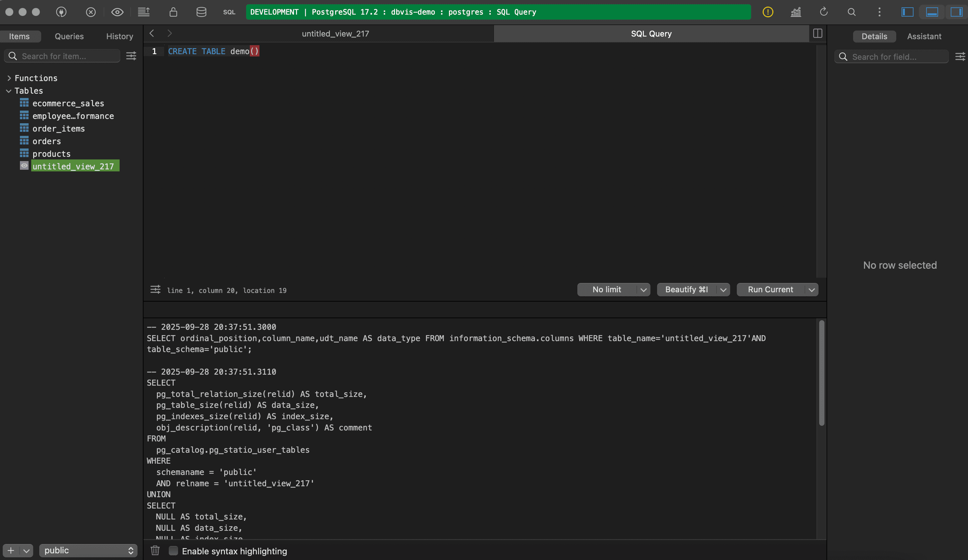This screenshot has height=560, width=968.
Task: Click the Run Current button
Action: tap(770, 290)
